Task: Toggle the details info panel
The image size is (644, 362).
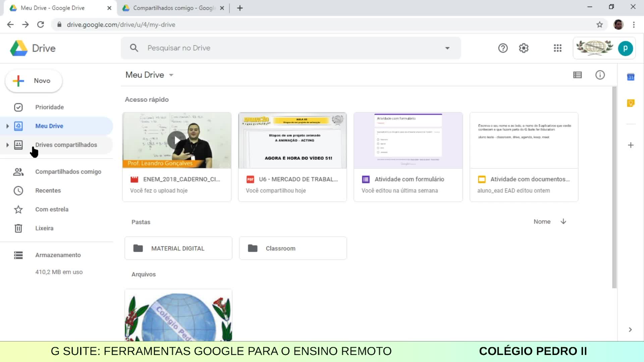Action: (600, 75)
